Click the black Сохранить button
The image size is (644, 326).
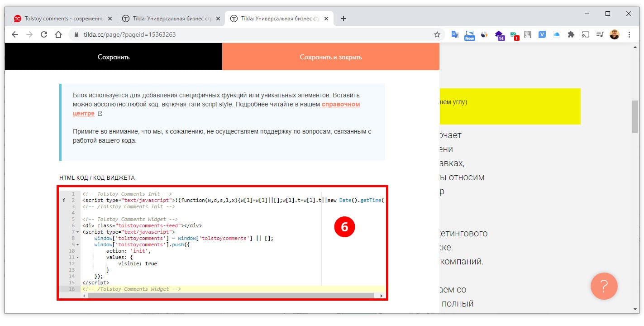(x=114, y=57)
